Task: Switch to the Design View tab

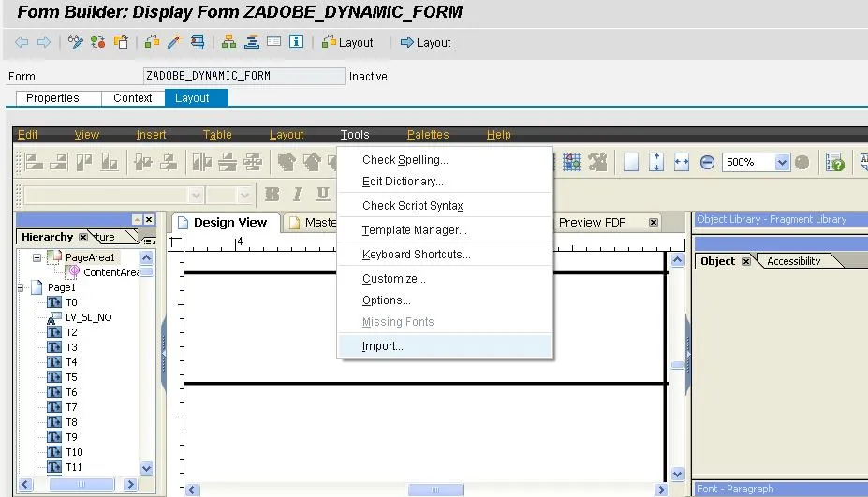Action: [224, 223]
